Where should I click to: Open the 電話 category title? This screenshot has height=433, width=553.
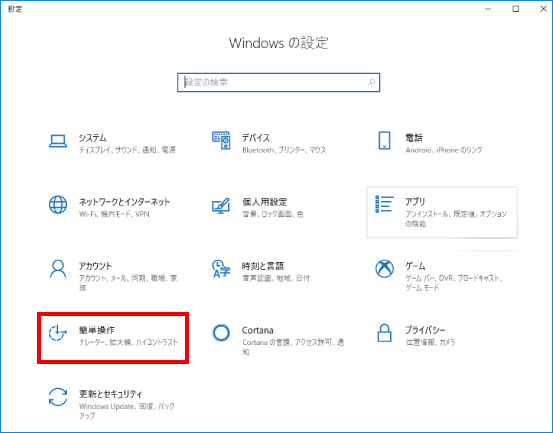click(x=414, y=138)
